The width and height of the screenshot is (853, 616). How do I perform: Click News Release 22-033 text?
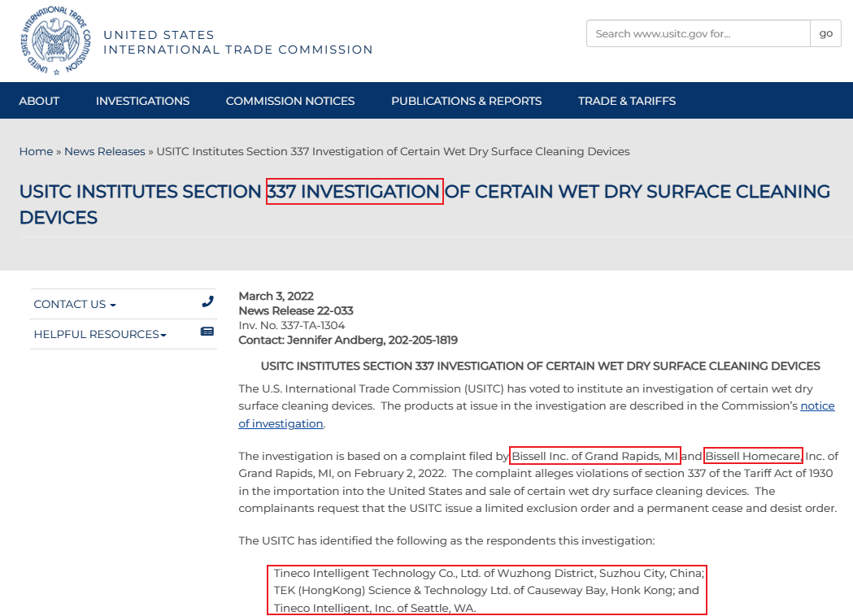tap(296, 311)
